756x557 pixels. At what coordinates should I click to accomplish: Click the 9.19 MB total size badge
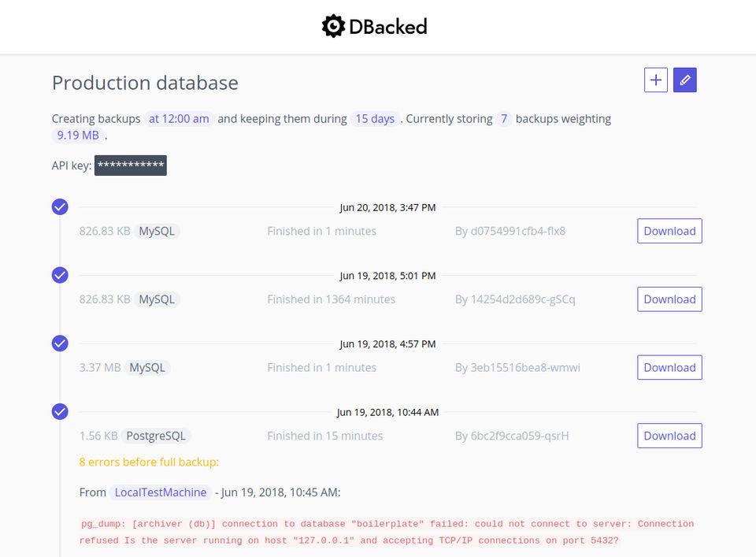point(78,136)
